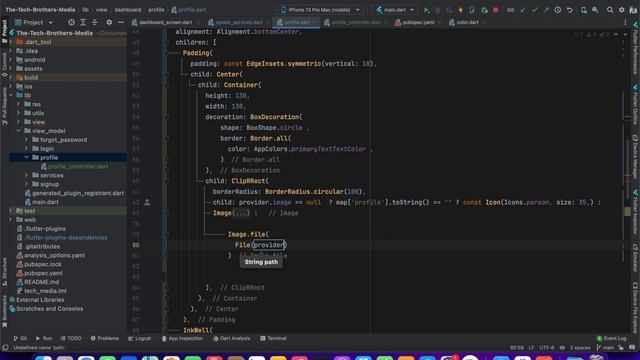The height and width of the screenshot is (360, 640).
Task: Click the Git push arrow icon
Action: pos(546,10)
